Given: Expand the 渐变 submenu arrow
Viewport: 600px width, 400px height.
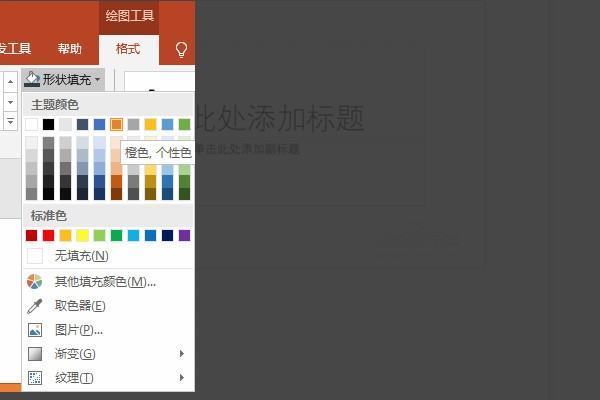Looking at the screenshot, I should 181,354.
